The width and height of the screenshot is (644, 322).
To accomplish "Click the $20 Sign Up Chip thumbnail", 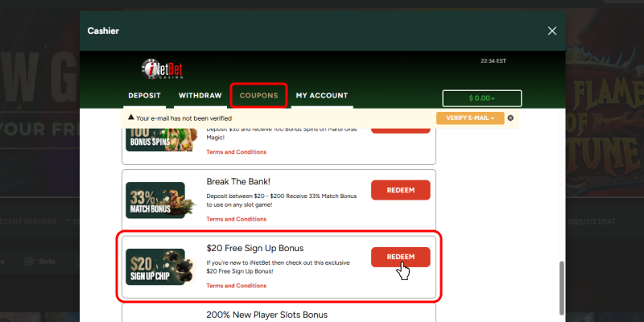I will click(159, 266).
